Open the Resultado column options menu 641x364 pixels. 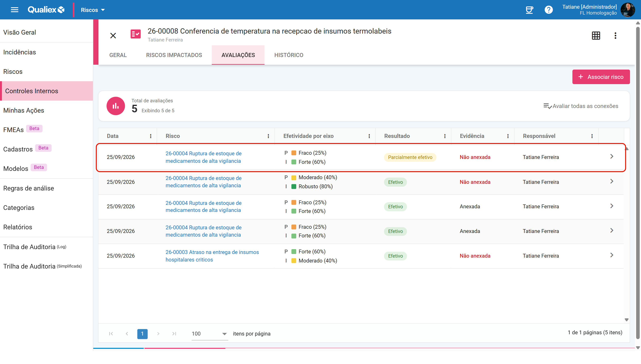coord(445,136)
